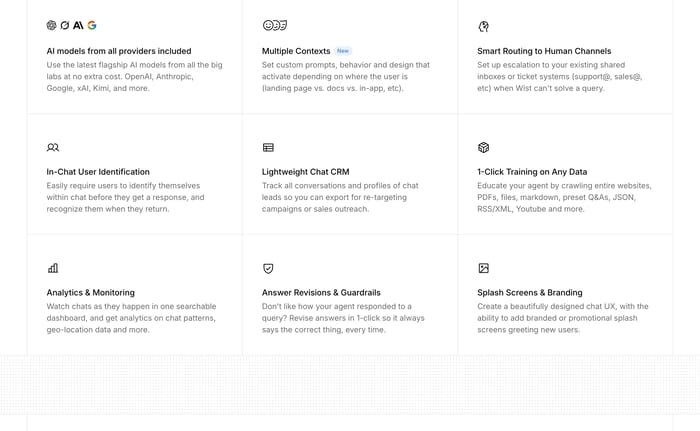Open the Analytics & Monitoring heading
Viewport: 700px width, 431px height.
(x=91, y=293)
